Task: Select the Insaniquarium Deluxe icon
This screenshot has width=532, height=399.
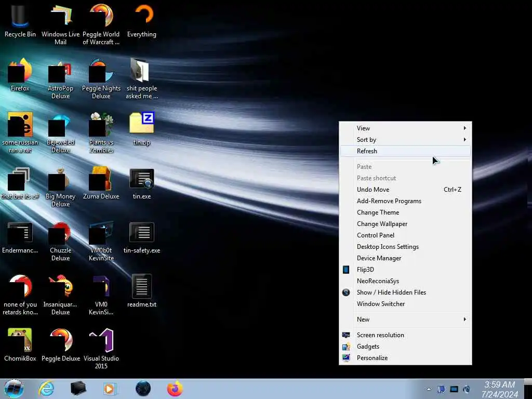Action: pyautogui.click(x=60, y=294)
